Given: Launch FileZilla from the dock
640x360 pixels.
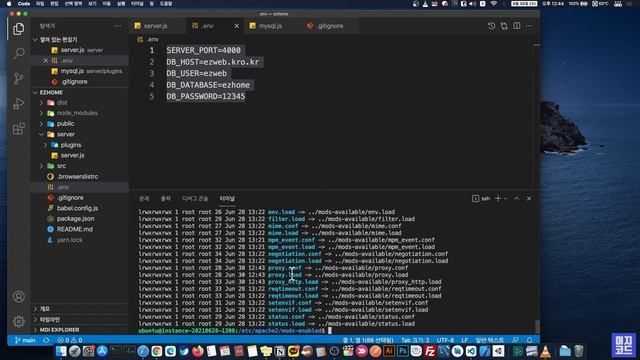Looking at the screenshot, I should pos(430,351).
